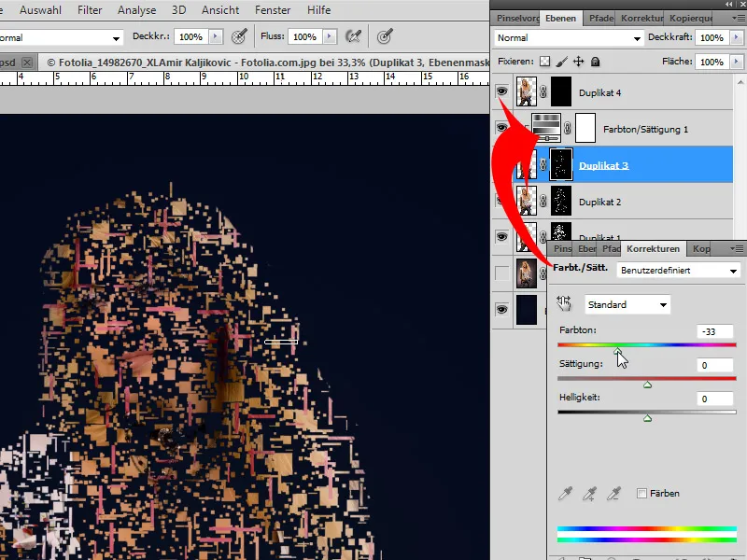Adjust the Sättigung saturation slider handle

(x=647, y=385)
